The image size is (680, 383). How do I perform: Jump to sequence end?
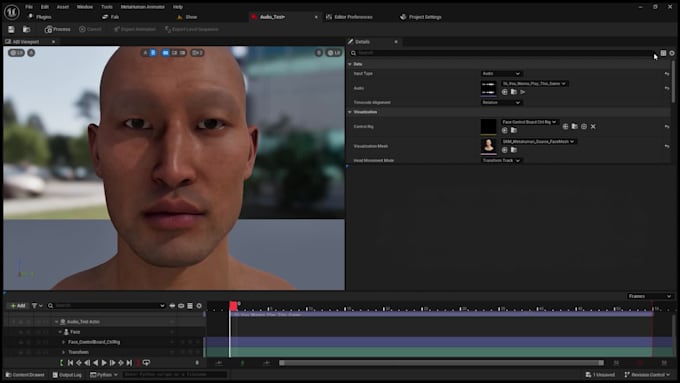tap(129, 363)
